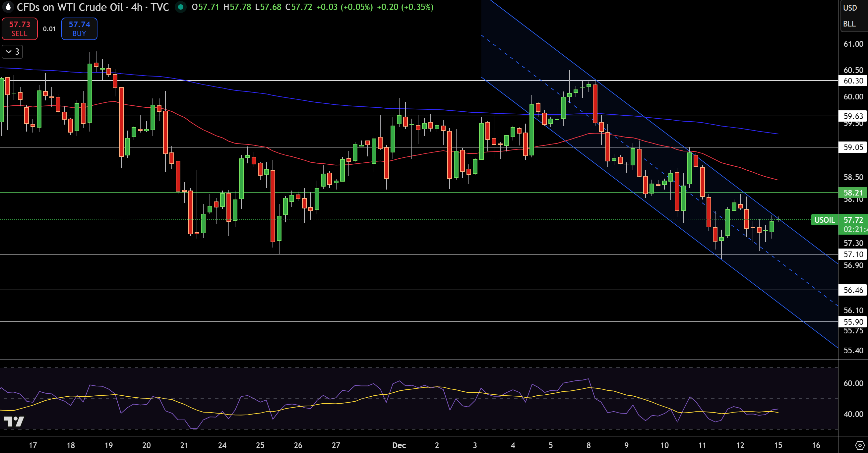This screenshot has width=868, height=453.
Task: Click the Dec label on time axis
Action: click(x=399, y=445)
